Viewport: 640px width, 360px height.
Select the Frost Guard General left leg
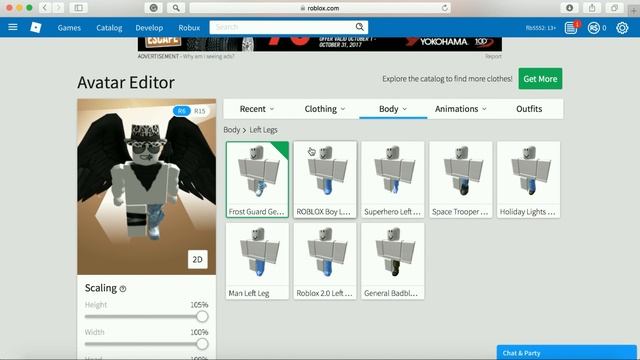tap(257, 180)
